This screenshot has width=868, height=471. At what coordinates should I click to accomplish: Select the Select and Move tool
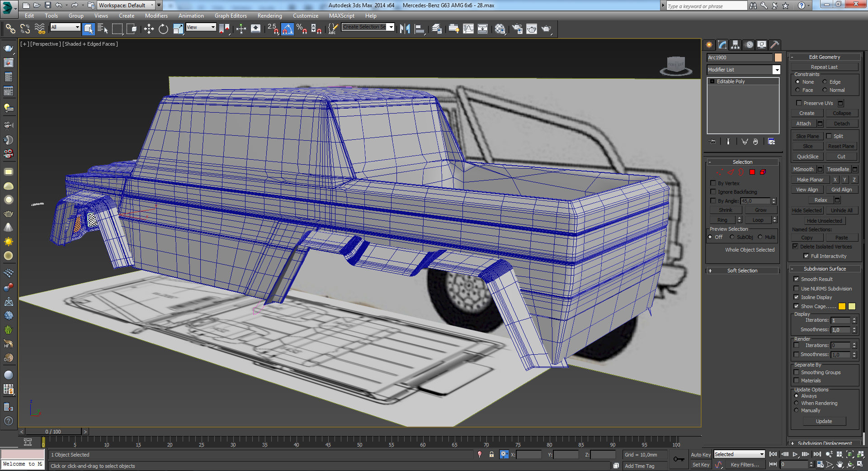tap(149, 29)
